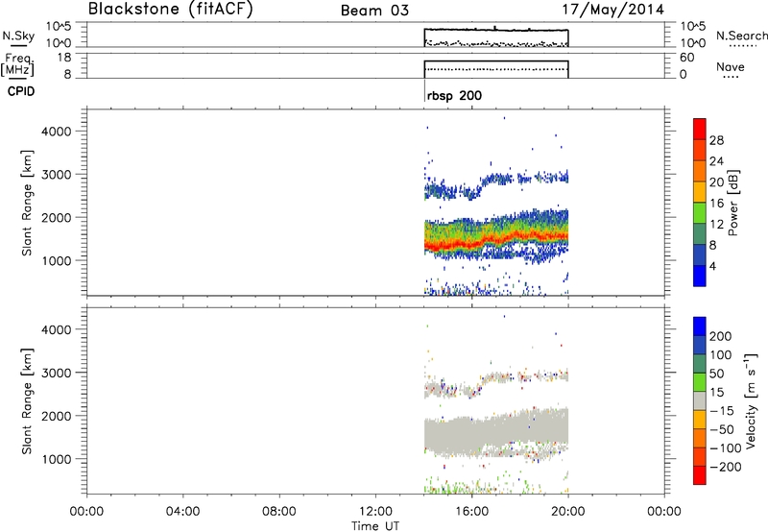
Task: Click the 08:00 time tick label
Action: click(278, 512)
